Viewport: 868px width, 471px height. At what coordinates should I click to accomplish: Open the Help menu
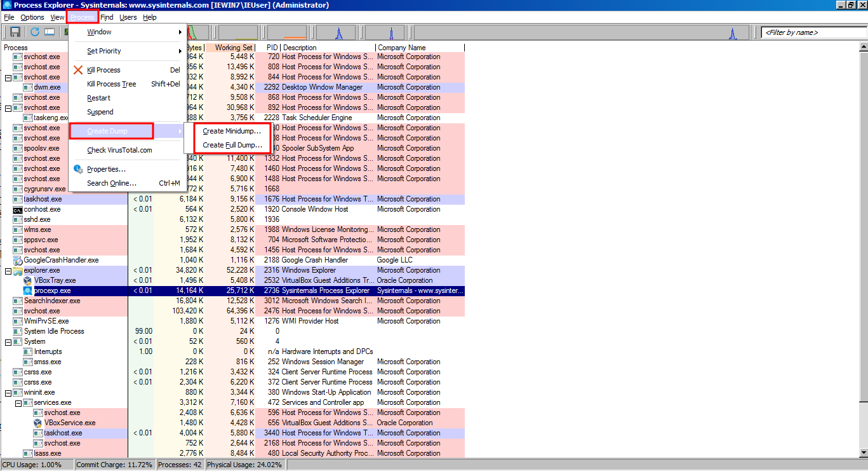point(149,17)
